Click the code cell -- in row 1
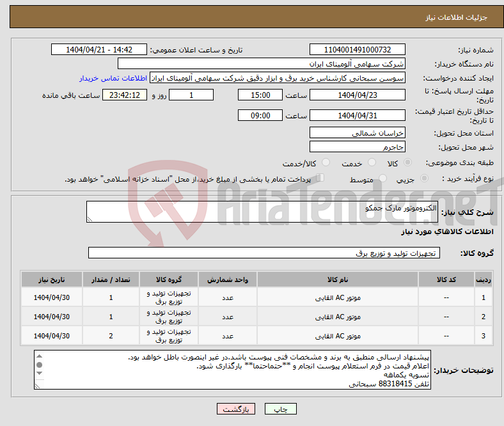This screenshot has height=426, width=504. point(446,297)
